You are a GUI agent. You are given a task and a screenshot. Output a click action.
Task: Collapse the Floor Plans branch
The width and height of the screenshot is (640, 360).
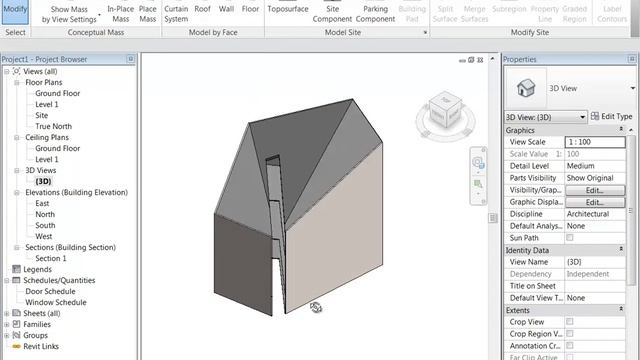click(17, 82)
